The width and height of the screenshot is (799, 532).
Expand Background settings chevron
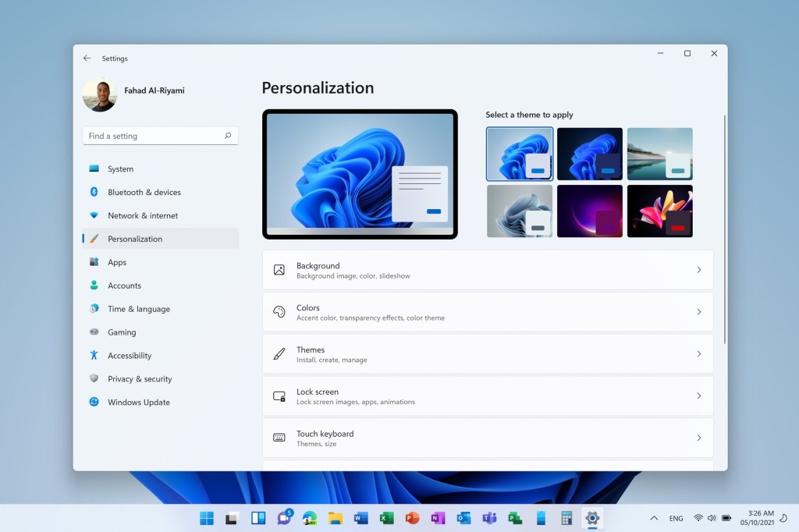pyautogui.click(x=698, y=270)
